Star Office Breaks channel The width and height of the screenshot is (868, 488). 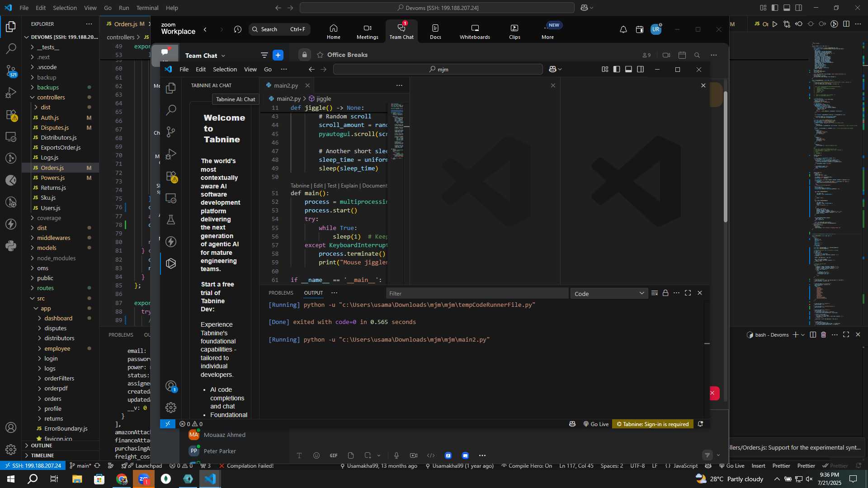[x=320, y=55]
